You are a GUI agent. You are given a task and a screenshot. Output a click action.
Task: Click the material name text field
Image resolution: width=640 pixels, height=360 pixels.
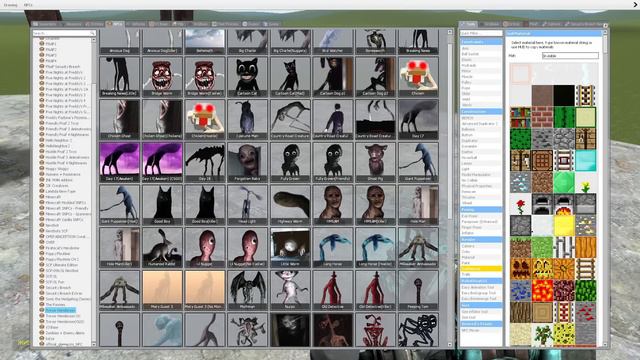[x=570, y=56]
